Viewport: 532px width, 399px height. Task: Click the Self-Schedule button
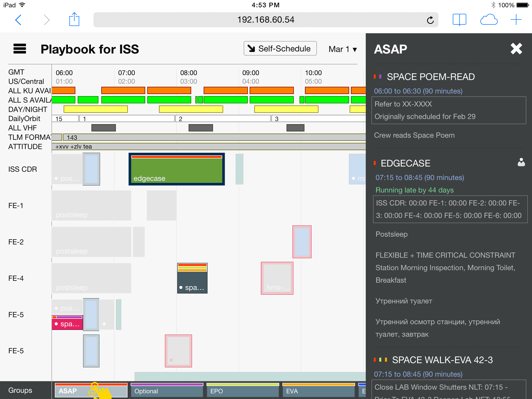coord(280,48)
